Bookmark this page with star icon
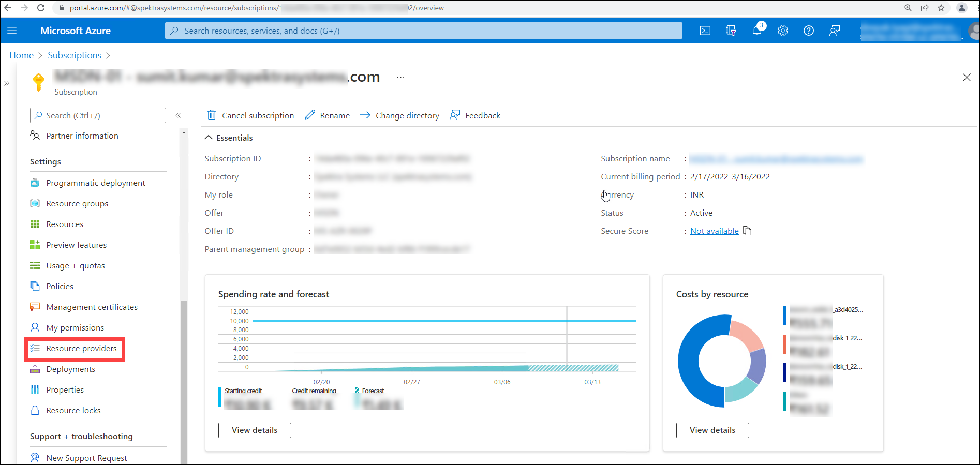 point(941,8)
